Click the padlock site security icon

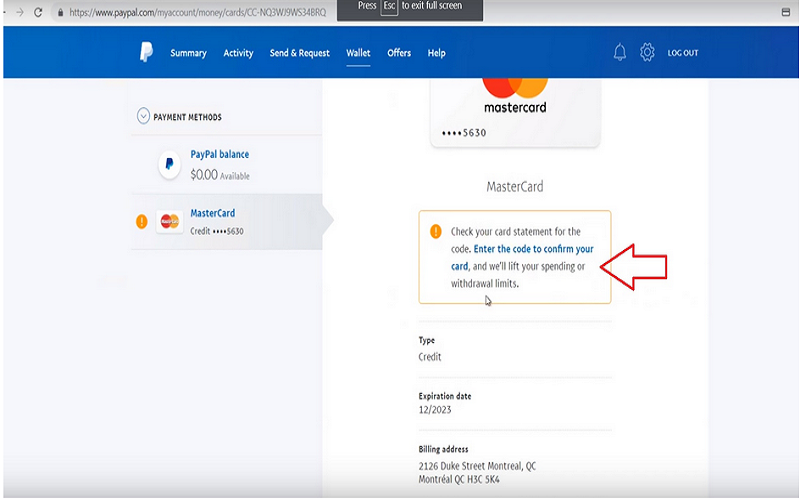coord(60,12)
